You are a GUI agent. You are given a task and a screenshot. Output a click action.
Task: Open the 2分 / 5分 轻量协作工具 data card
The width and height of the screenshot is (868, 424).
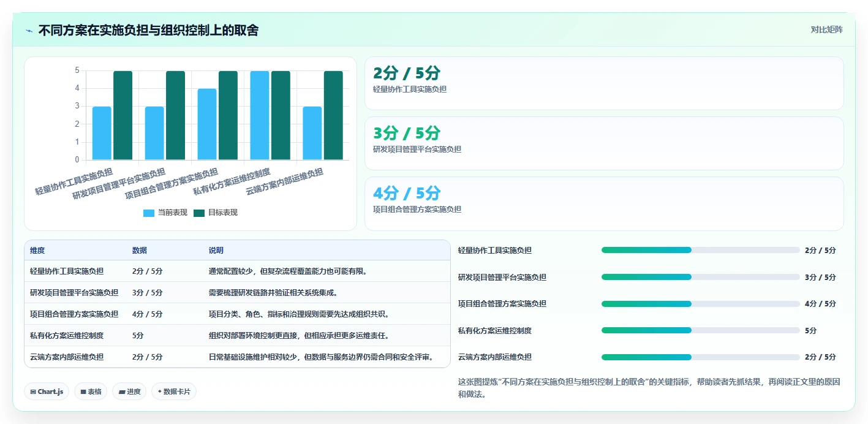tap(604, 83)
